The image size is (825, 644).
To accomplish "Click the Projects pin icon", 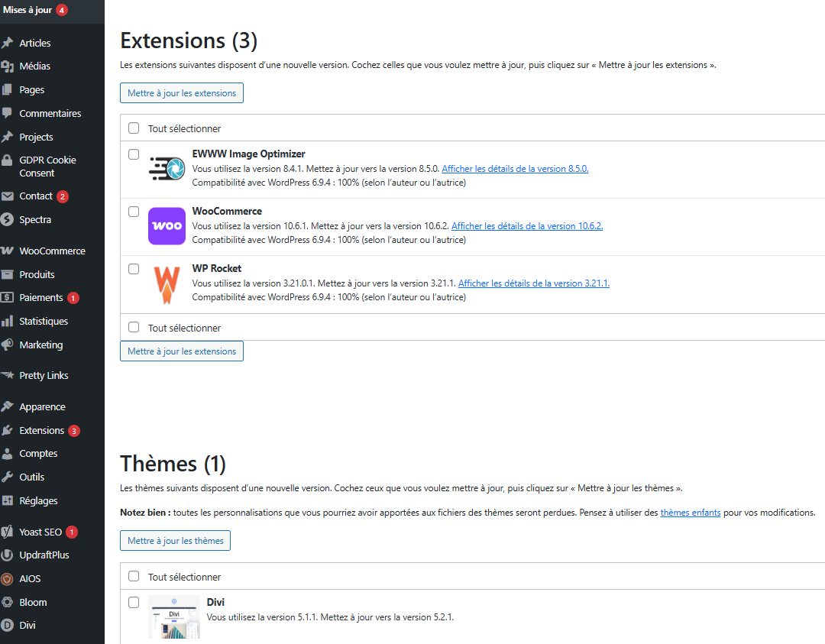I will (x=8, y=137).
